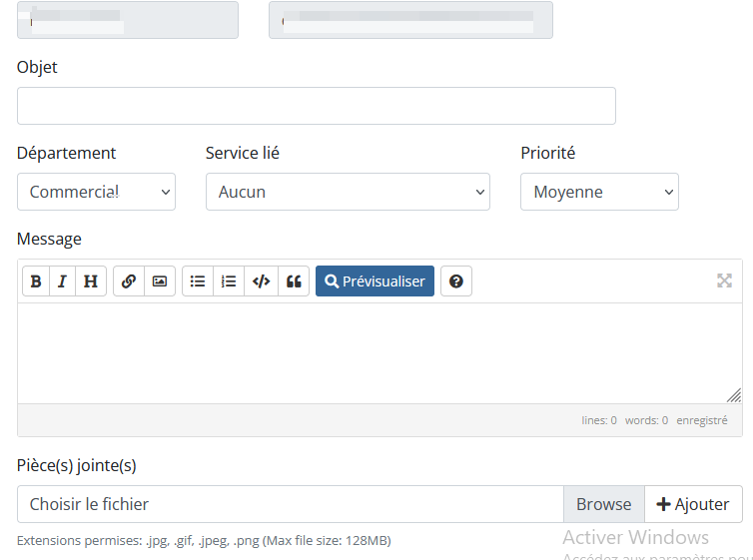The image size is (753, 560).
Task: Toggle fullscreen mode of the message editor
Action: point(724,280)
